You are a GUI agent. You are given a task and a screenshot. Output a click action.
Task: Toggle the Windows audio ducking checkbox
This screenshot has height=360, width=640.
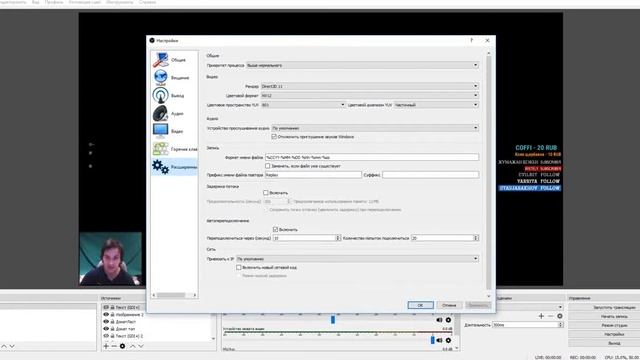274,137
